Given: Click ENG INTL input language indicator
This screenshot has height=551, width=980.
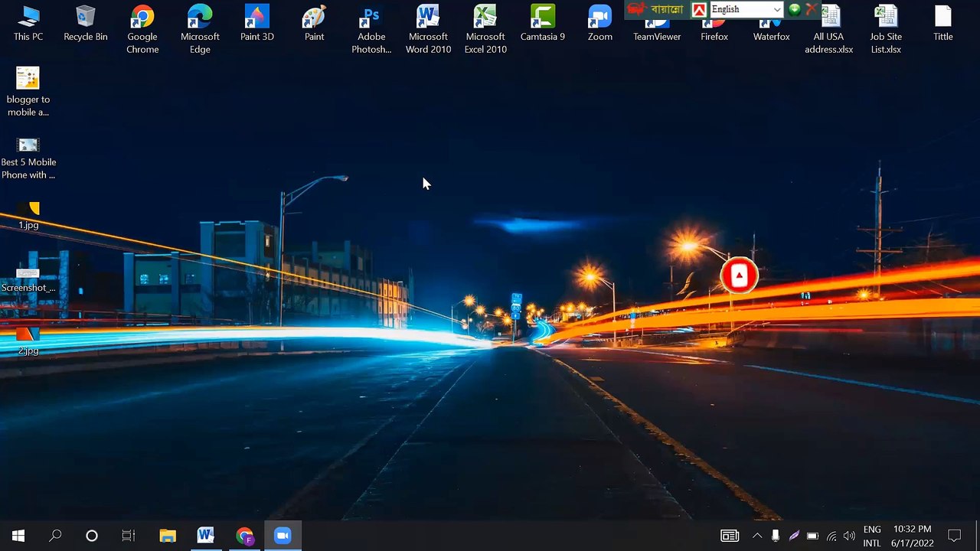Looking at the screenshot, I should [x=872, y=536].
